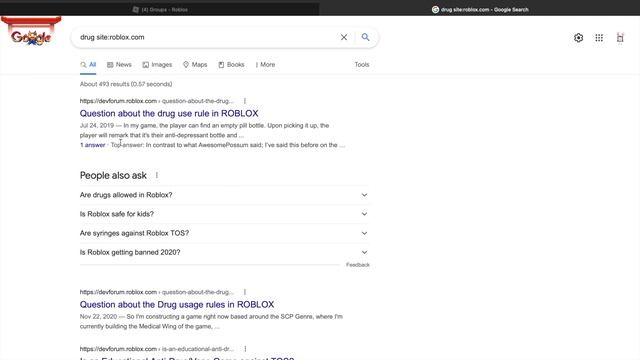
Task: Switch to the News tab
Action: 119,65
